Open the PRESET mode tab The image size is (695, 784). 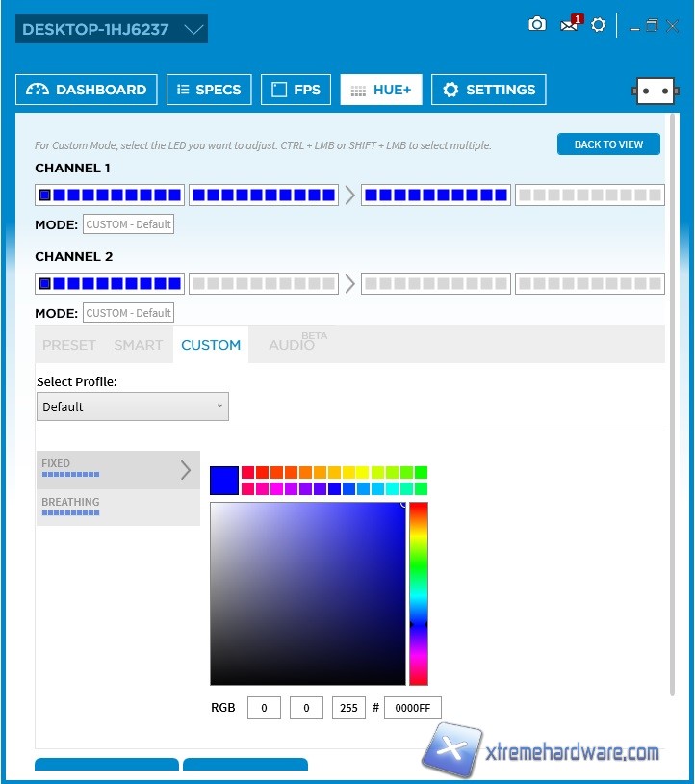click(69, 345)
